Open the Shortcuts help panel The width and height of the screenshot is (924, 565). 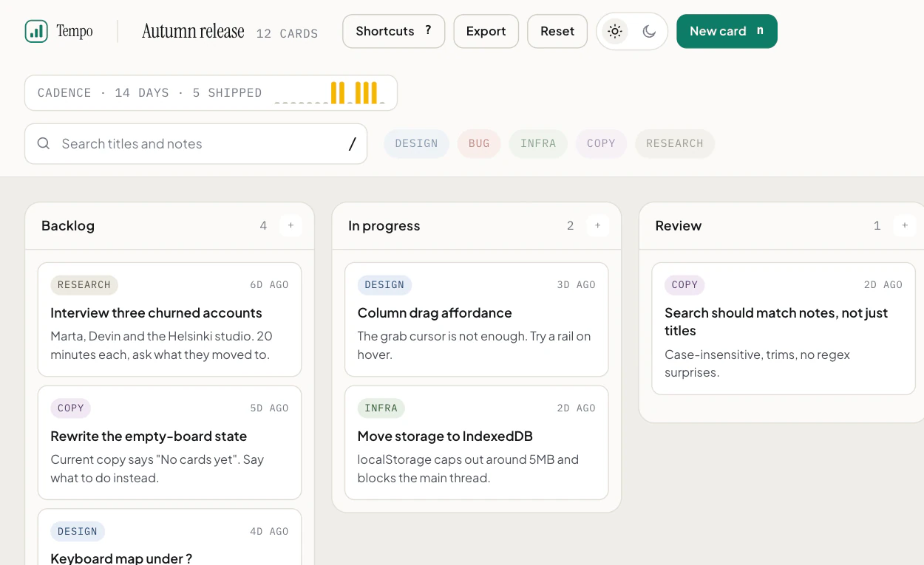tap(394, 31)
